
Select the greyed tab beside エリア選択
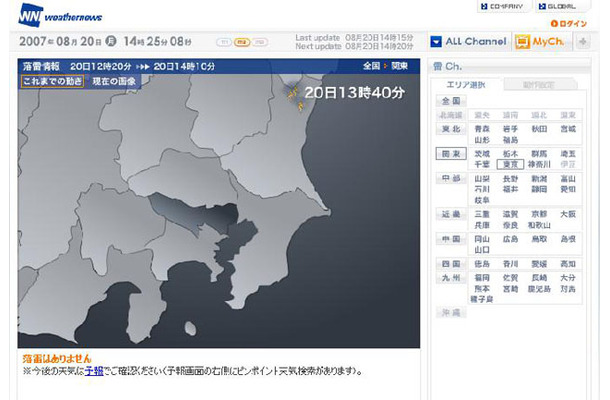pyautogui.click(x=538, y=84)
